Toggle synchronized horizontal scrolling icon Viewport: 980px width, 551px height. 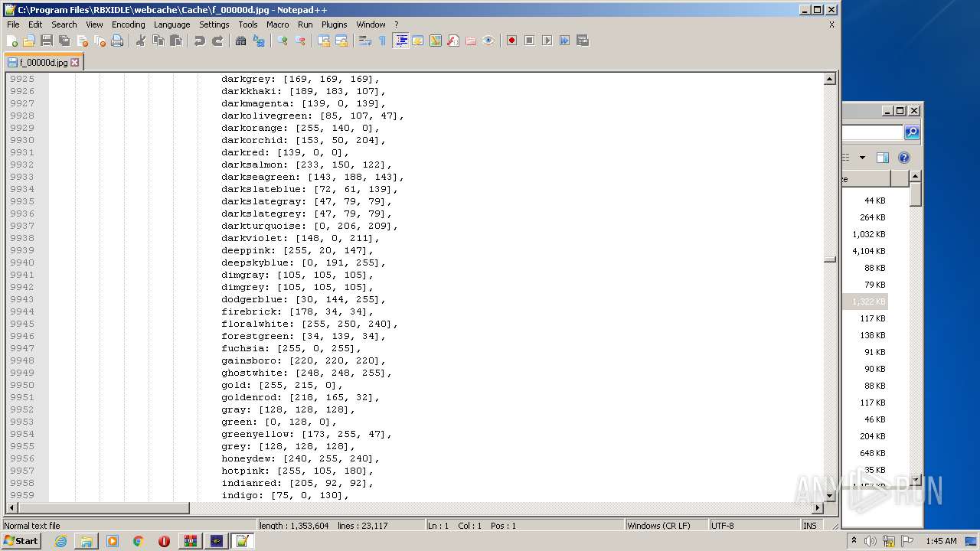[341, 41]
